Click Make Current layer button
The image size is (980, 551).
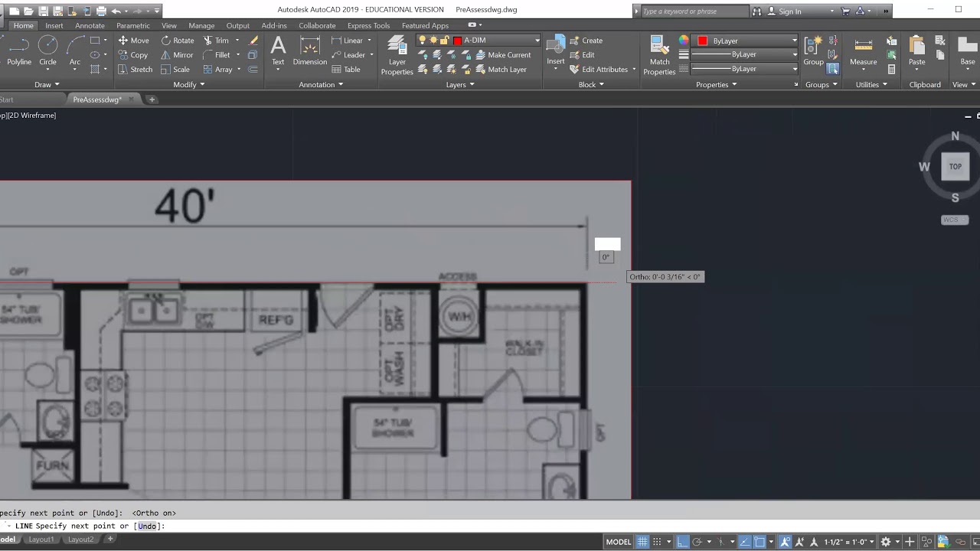coord(504,55)
